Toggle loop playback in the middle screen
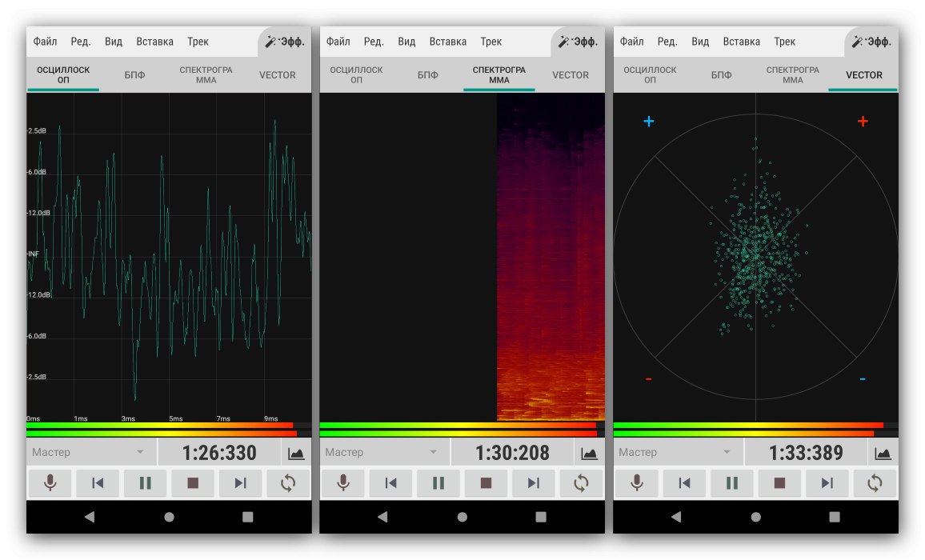The image size is (925, 560). pyautogui.click(x=581, y=483)
